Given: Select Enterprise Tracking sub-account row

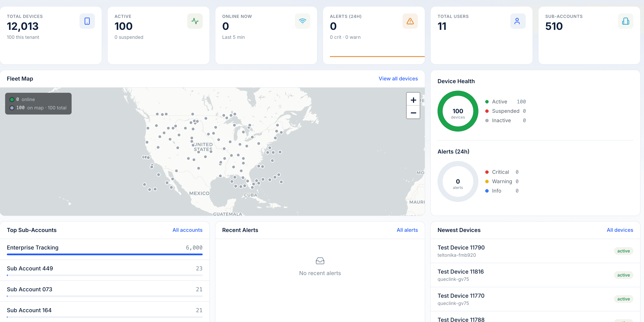Looking at the screenshot, I should tap(104, 249).
